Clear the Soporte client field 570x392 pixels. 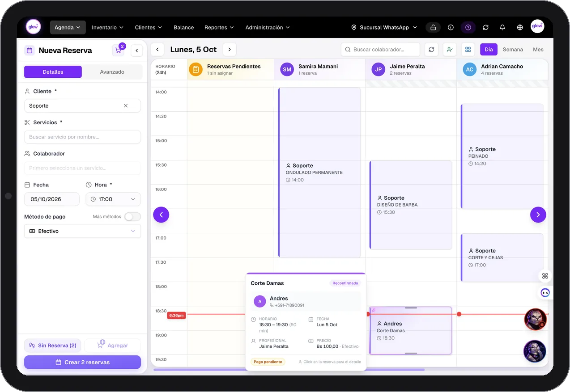pyautogui.click(x=126, y=106)
